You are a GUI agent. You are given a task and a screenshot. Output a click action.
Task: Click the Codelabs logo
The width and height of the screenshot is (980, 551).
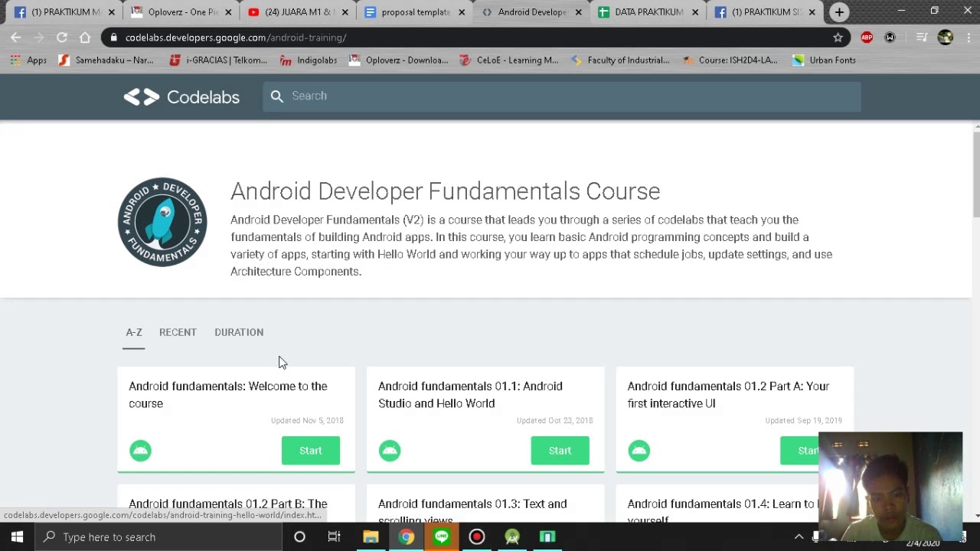point(181,97)
